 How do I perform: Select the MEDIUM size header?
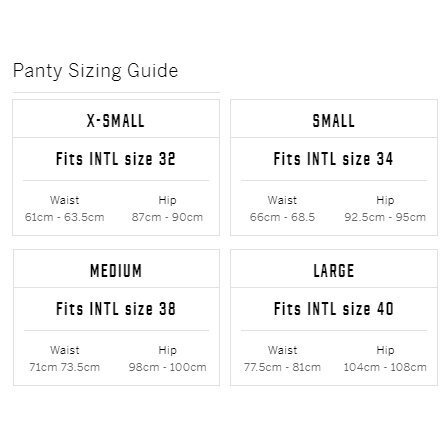116,271
